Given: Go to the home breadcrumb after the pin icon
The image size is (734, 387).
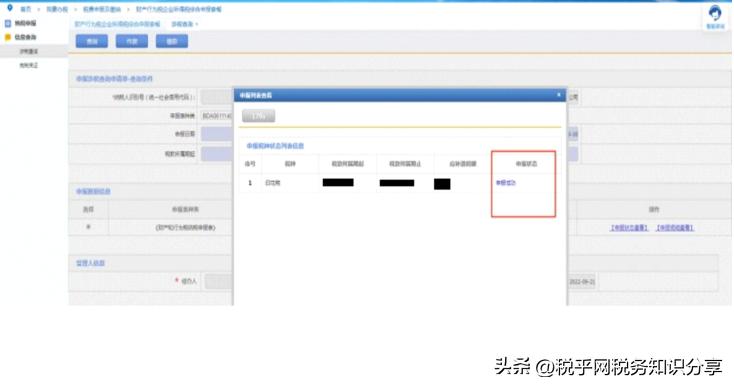Looking at the screenshot, I should pyautogui.click(x=25, y=9).
